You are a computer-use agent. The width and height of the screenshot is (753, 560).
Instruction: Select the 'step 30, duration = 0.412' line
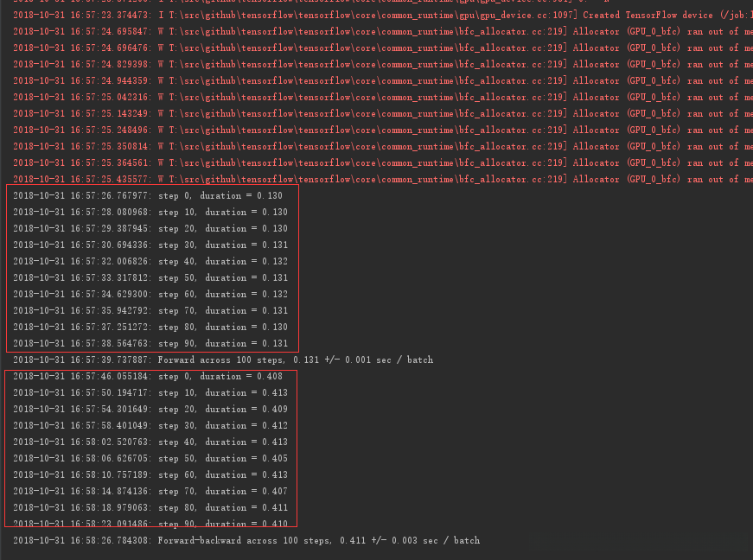pyautogui.click(x=150, y=426)
